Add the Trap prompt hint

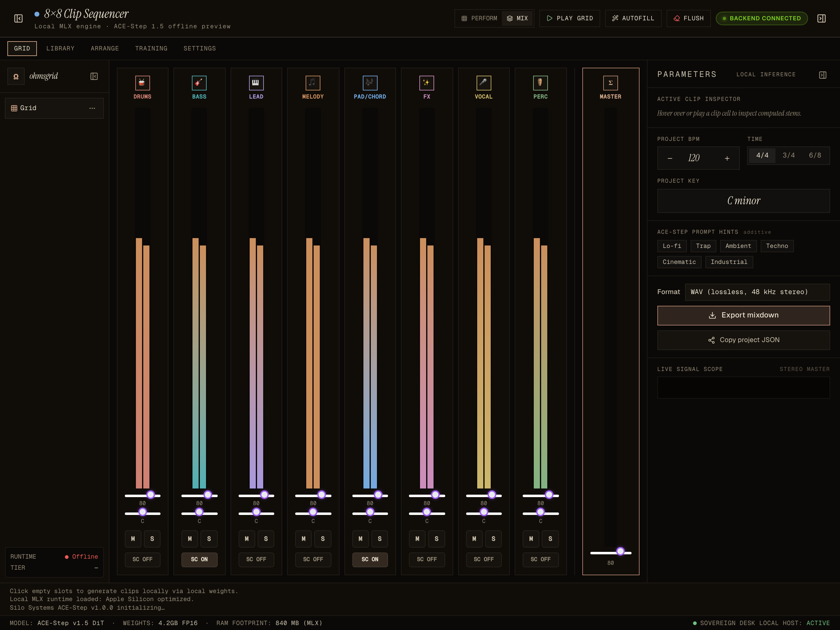pos(703,246)
